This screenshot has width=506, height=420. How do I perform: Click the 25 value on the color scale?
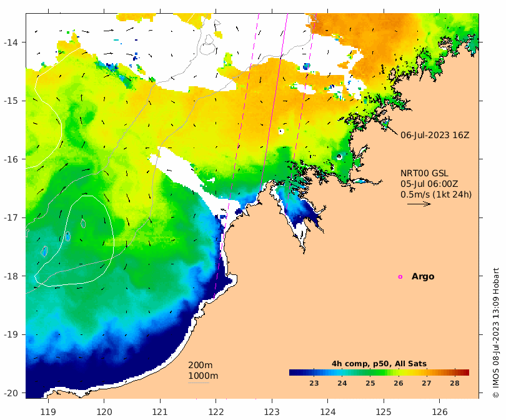tap(370, 384)
